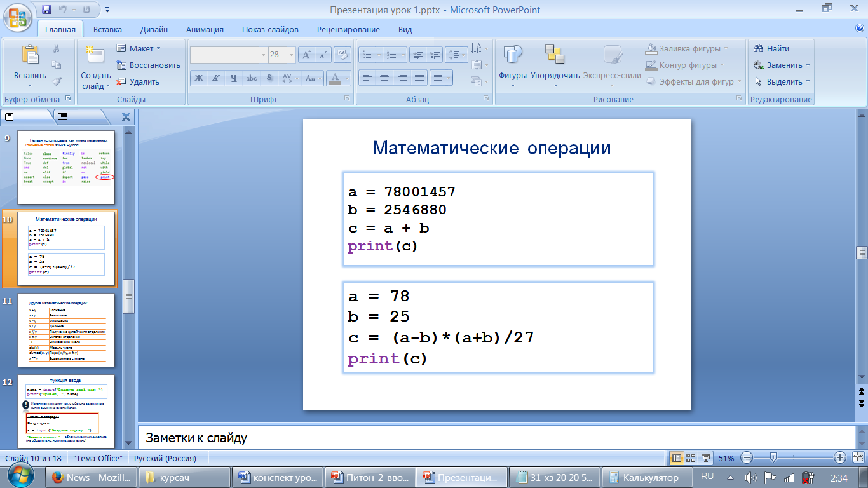Open Shapes gallery (Фигуры)
The width and height of the screenshot is (868, 488).
click(x=513, y=65)
